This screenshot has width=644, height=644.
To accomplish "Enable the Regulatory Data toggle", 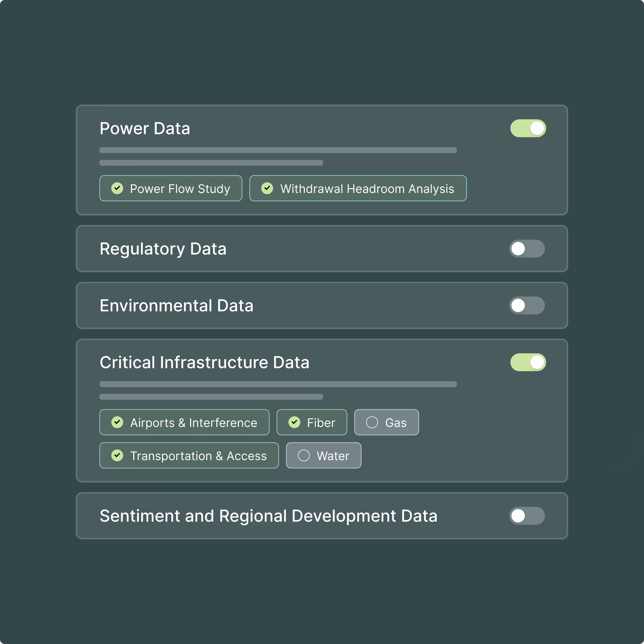I will (x=527, y=249).
